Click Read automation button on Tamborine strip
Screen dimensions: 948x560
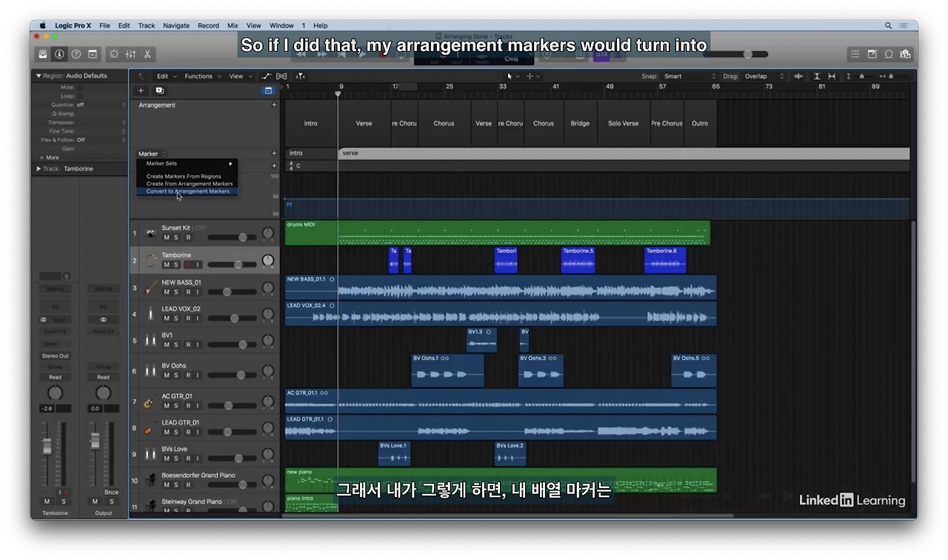point(55,377)
